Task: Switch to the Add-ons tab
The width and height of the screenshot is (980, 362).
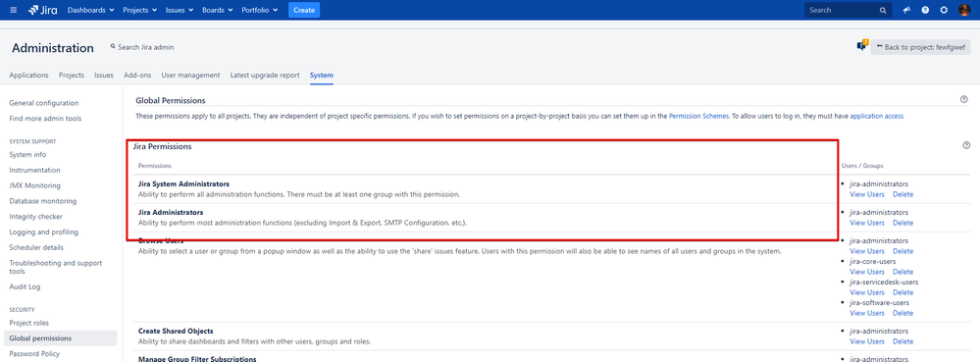Action: pos(137,75)
